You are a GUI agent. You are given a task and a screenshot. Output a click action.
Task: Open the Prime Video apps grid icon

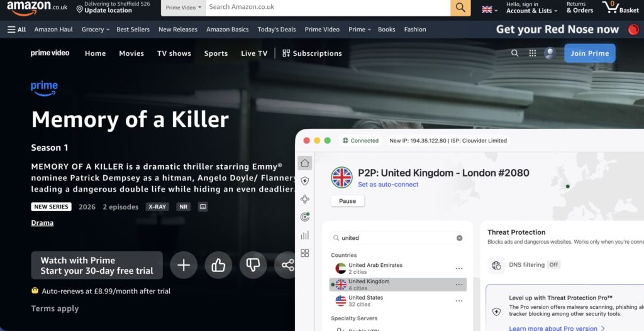tap(532, 53)
